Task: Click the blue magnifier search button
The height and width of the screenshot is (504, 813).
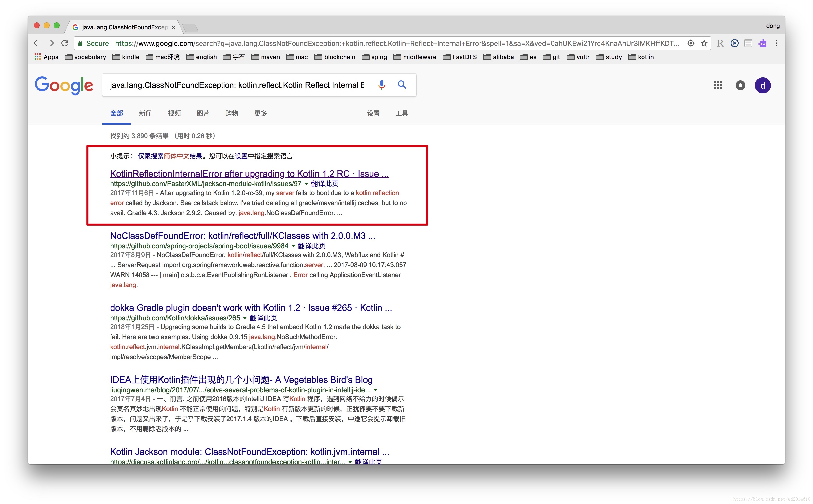Action: [402, 85]
